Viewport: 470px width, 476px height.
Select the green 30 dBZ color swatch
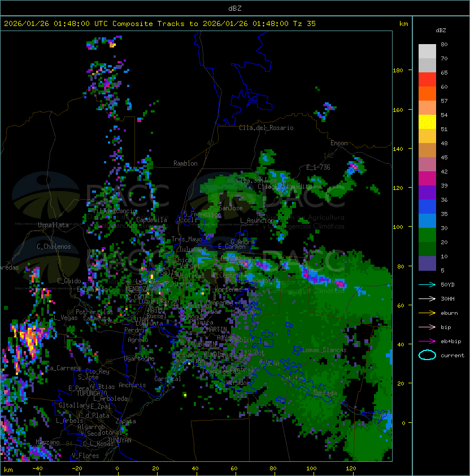coord(427,235)
